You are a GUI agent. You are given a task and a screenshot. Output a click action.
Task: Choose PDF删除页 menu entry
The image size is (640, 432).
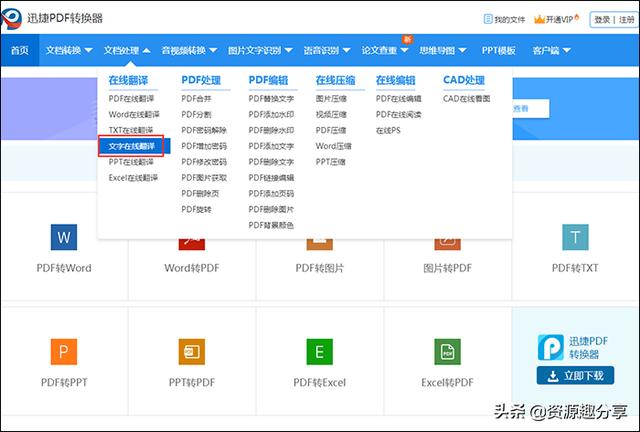200,194
